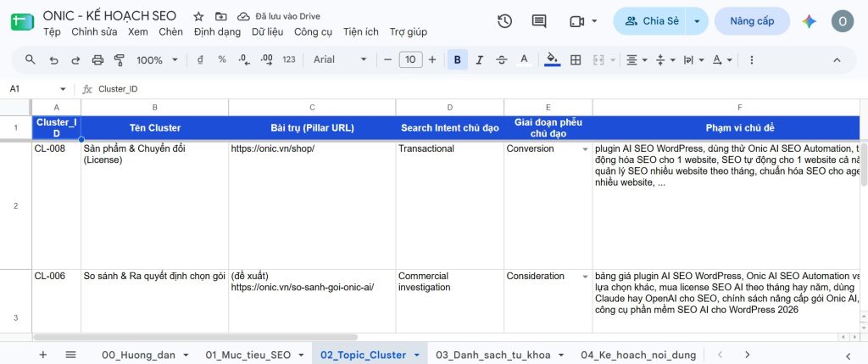Print the spreadsheet
The height and width of the screenshot is (364, 868).
point(97,60)
